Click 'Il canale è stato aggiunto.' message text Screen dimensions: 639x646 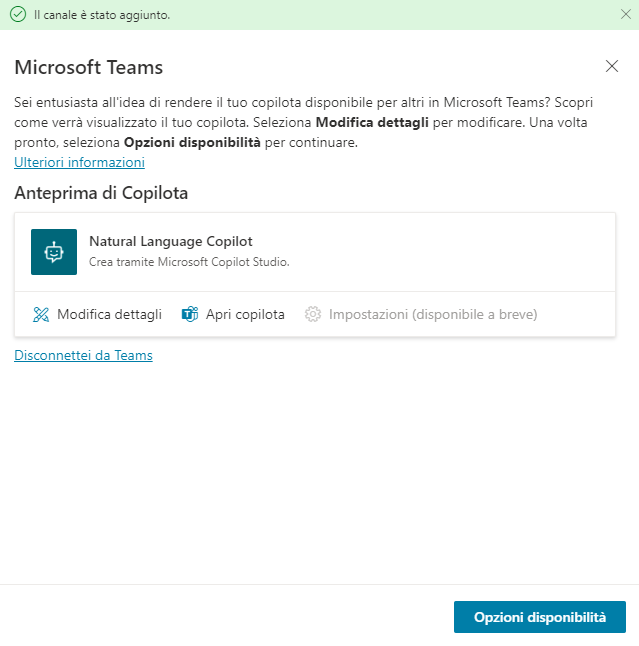point(102,15)
